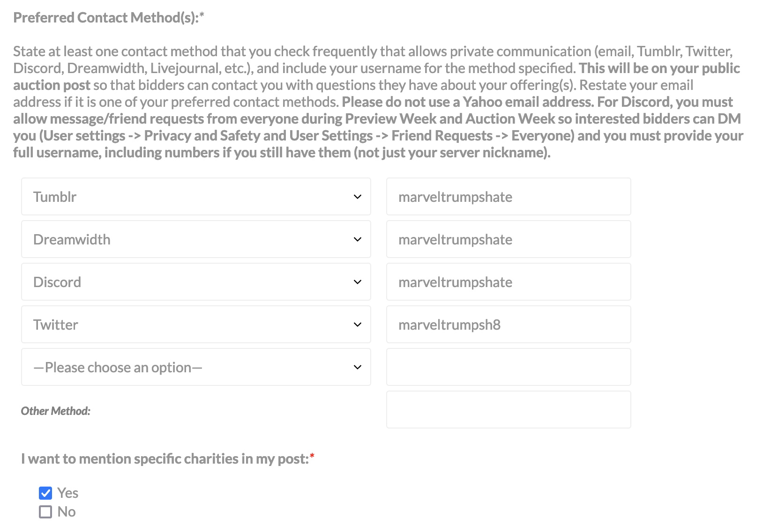Focus the Twitter field containing marveltrumpsh8

[x=509, y=325]
